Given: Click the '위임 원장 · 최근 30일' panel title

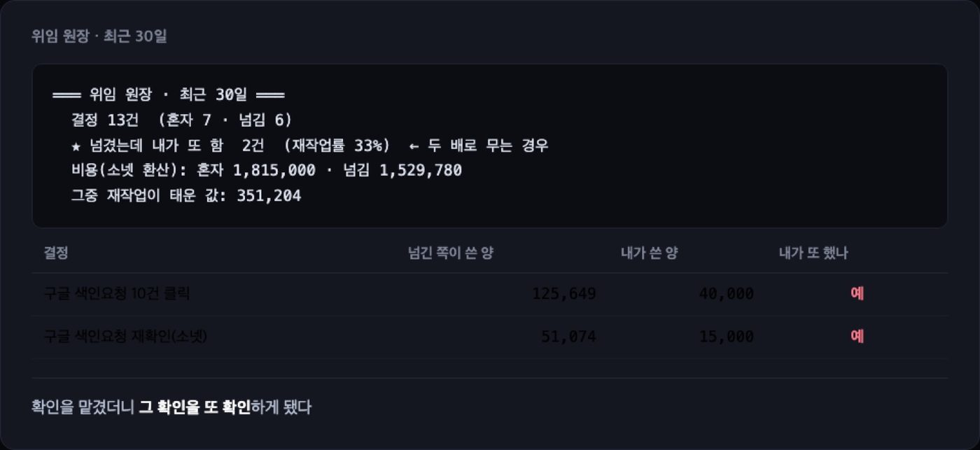Looking at the screenshot, I should tap(99, 36).
